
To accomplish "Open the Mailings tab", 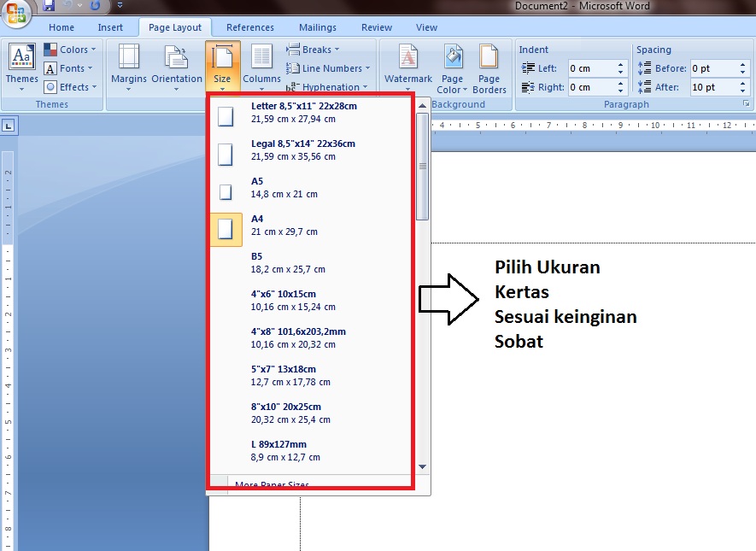I will [x=317, y=27].
